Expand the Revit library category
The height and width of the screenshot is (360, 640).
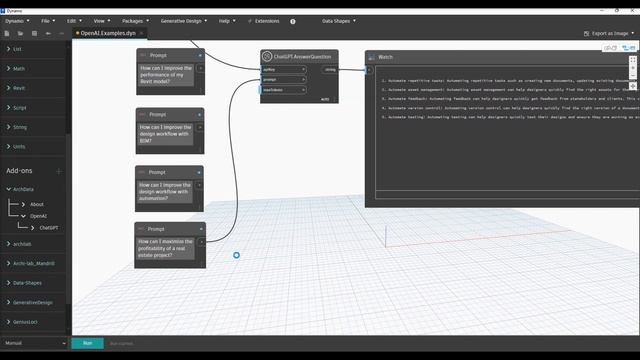point(8,88)
